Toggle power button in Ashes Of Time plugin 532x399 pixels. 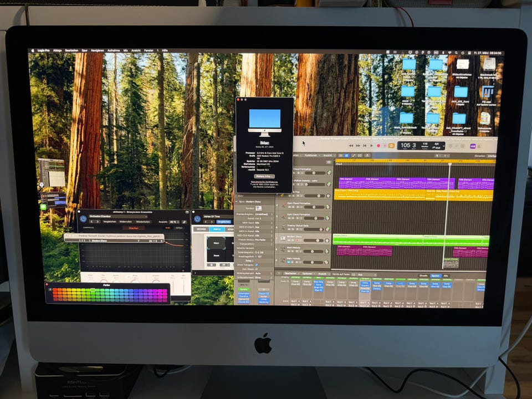pyautogui.click(x=197, y=219)
